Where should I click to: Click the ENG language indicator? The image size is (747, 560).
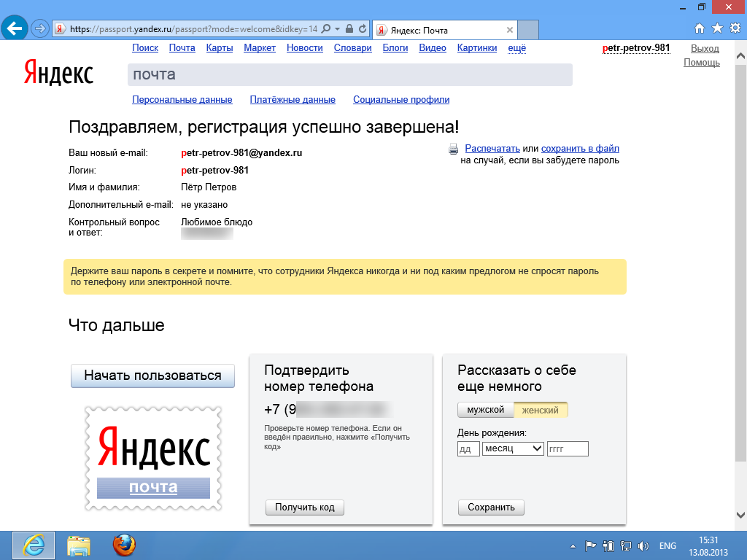click(x=667, y=546)
